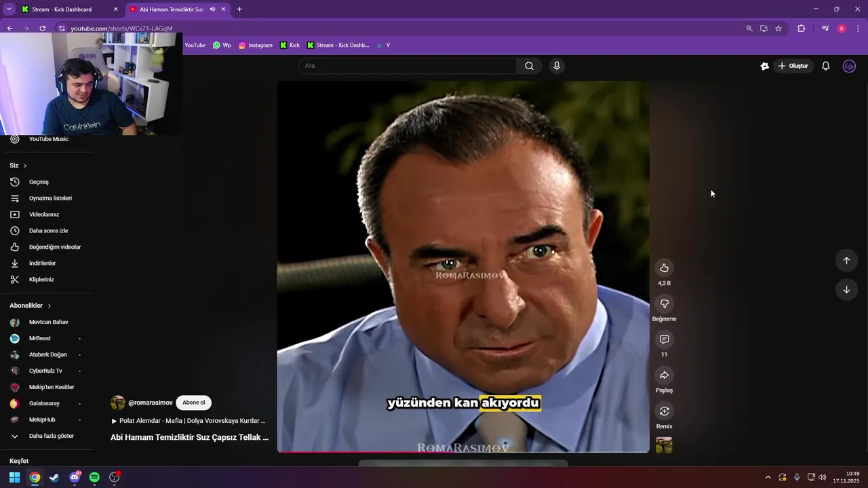Open Discord from the taskbar
Screen dimensions: 868x488
pos(75,477)
